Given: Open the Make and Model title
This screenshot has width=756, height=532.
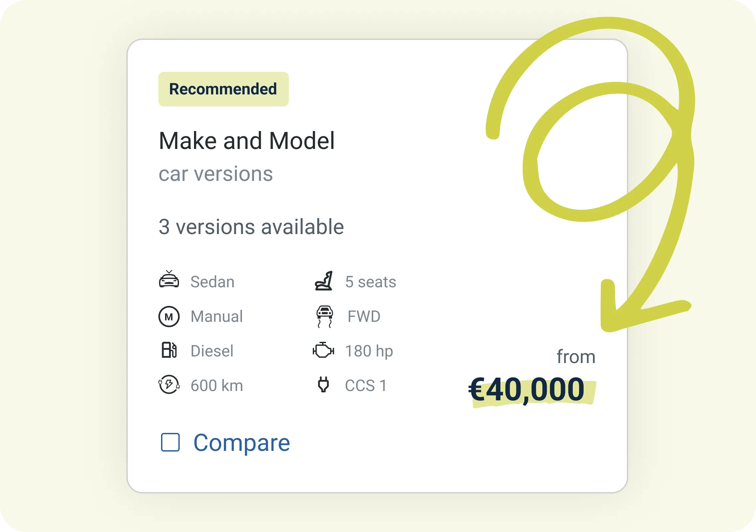Looking at the screenshot, I should 247,141.
